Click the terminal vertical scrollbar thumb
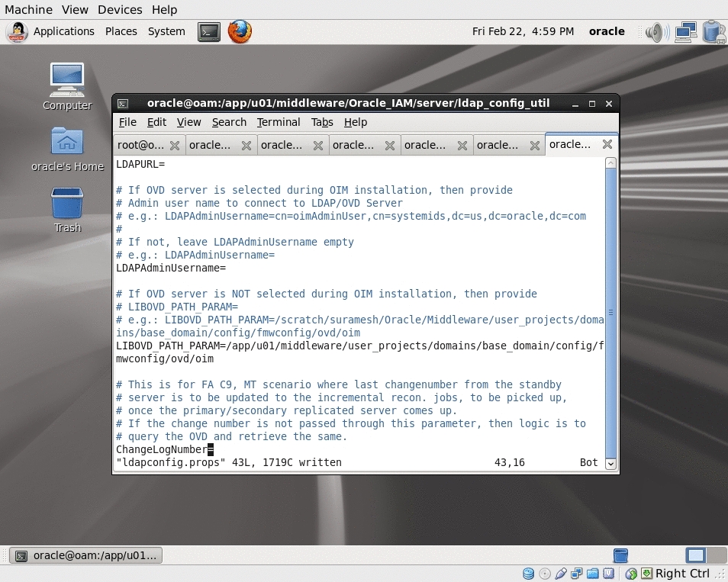Image resolution: width=728 pixels, height=582 pixels. coord(611,313)
